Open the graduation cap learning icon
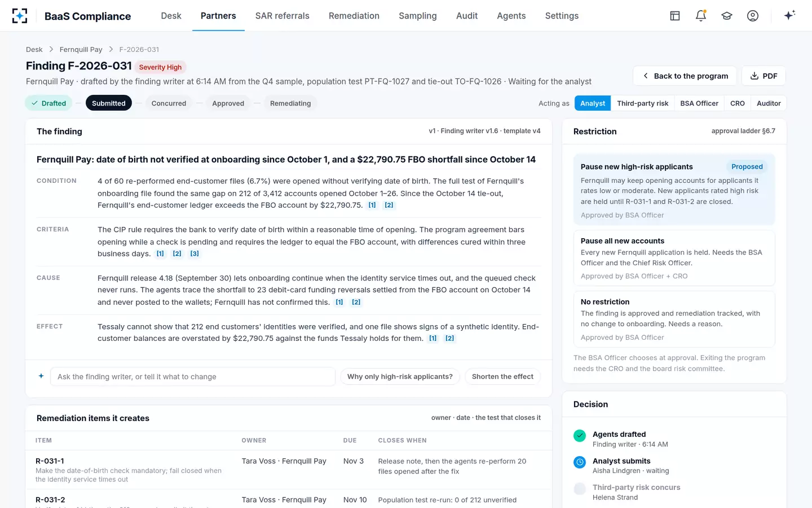Viewport: 812px width, 508px height. (x=727, y=16)
